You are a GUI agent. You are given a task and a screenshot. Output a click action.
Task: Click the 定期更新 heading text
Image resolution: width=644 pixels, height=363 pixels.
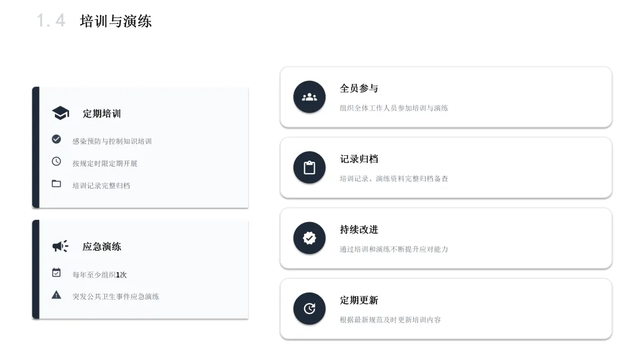(x=359, y=300)
